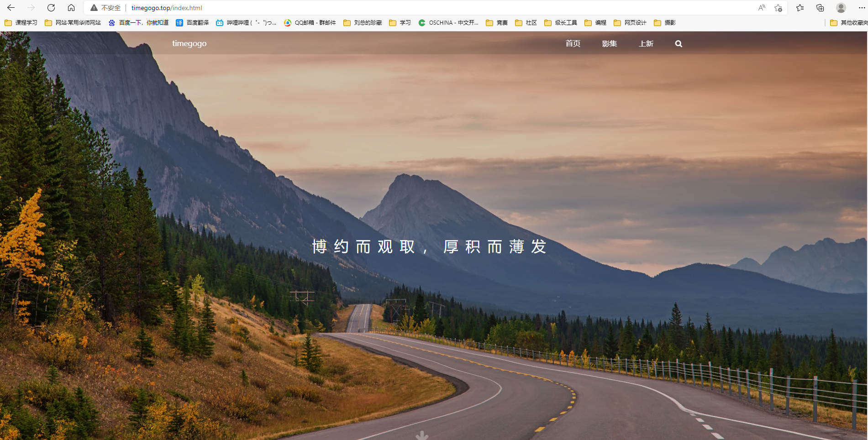868x440 pixels.
Task: Open the read aloud icon
Action: [762, 8]
